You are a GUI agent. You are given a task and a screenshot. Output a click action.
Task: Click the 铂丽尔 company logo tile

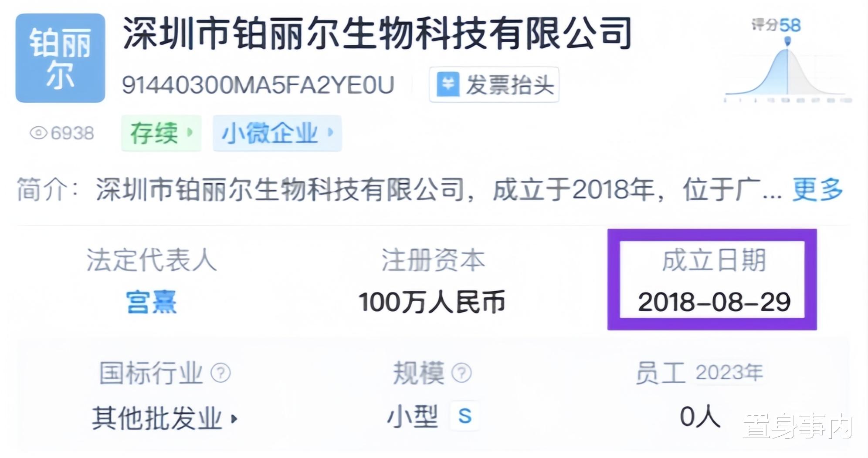60,58
